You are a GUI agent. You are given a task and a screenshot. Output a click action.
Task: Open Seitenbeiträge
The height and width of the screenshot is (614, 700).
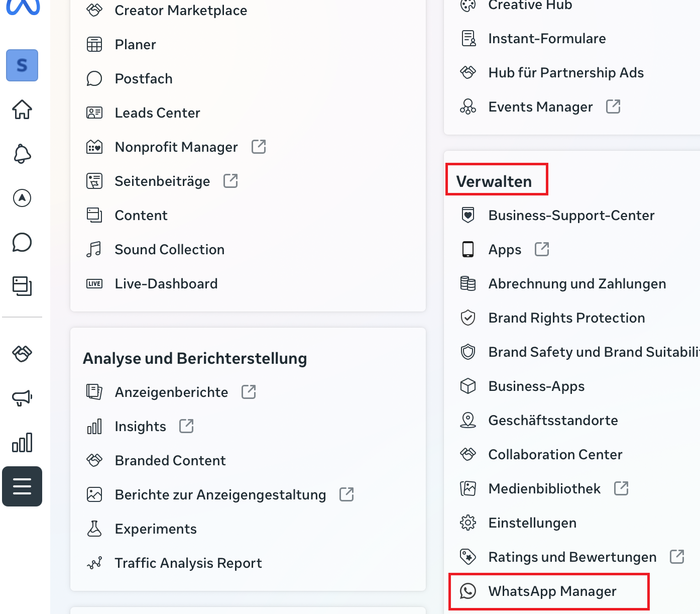click(x=162, y=181)
